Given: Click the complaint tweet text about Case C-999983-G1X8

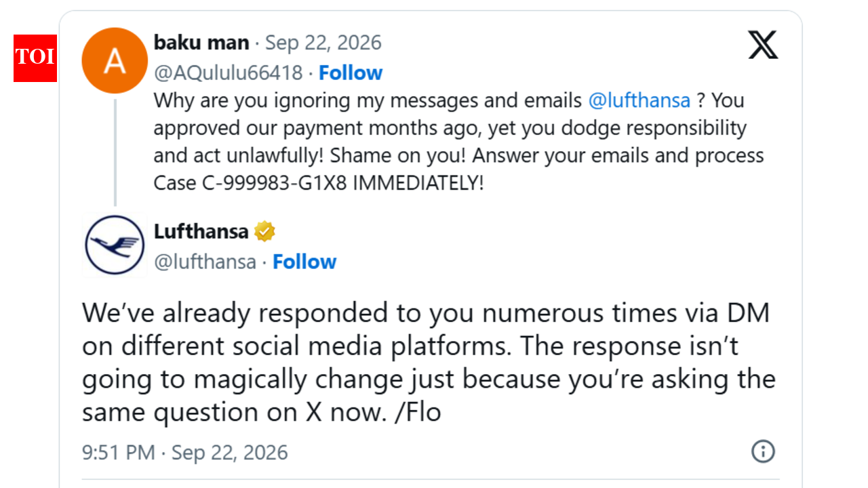Looking at the screenshot, I should (458, 142).
